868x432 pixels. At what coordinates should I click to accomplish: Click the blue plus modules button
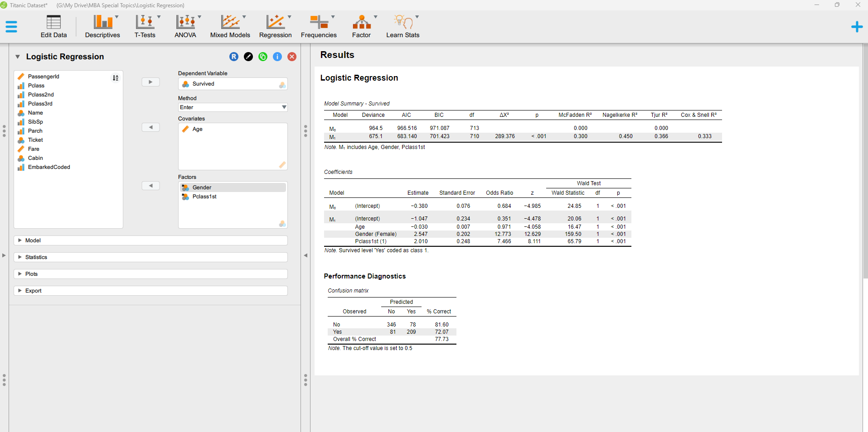(857, 27)
